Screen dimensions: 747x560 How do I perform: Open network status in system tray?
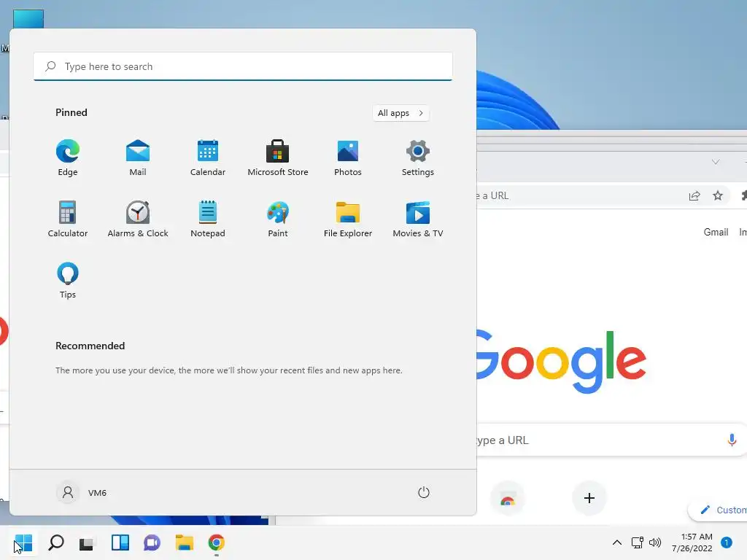pyautogui.click(x=638, y=542)
